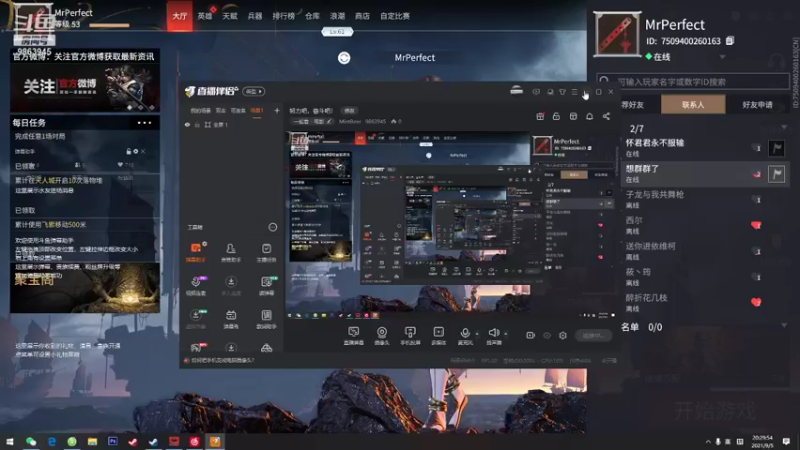This screenshot has width=800, height=450.
Task: Toggle heart favorite for friend 醉折花几枝
Action: coord(756,302)
